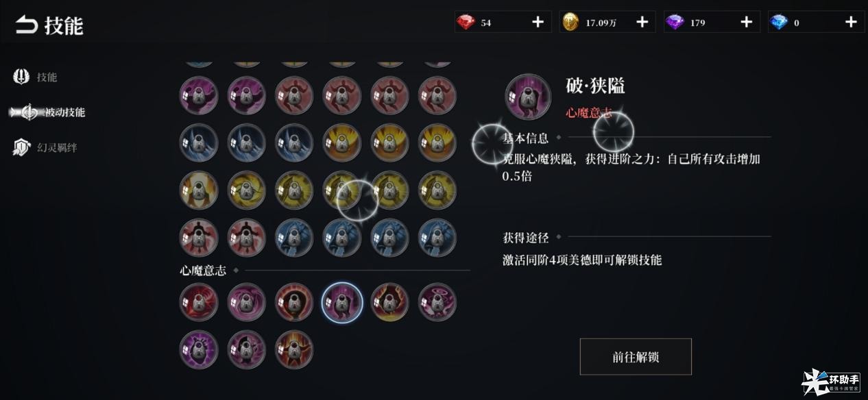This screenshot has width=868, height=400.
Task: Select first purple locked skill in top full row
Action: 199,95
